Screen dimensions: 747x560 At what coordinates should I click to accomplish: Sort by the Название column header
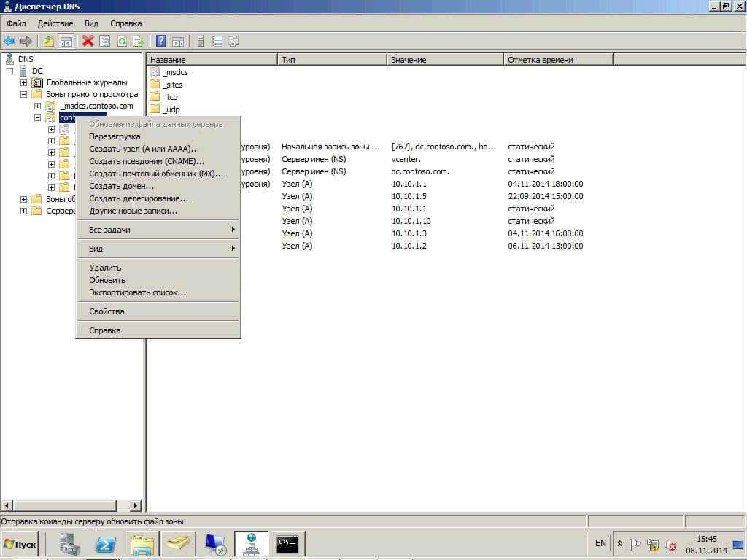tap(212, 60)
